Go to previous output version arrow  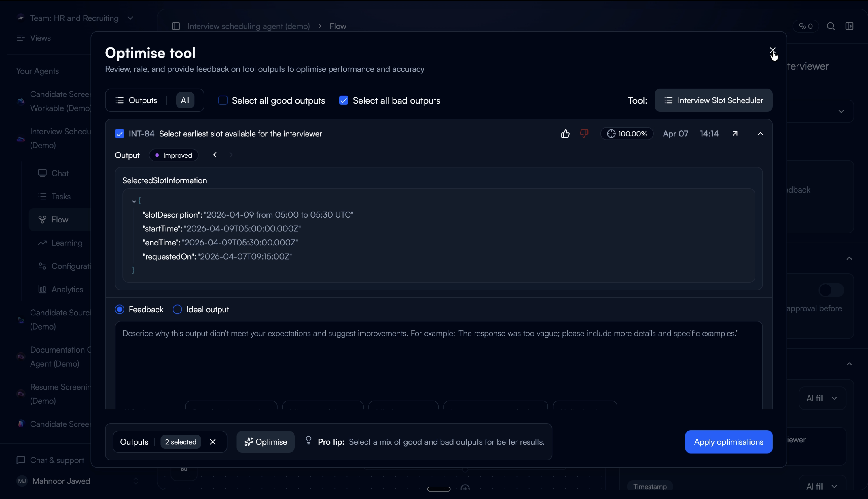(x=215, y=155)
